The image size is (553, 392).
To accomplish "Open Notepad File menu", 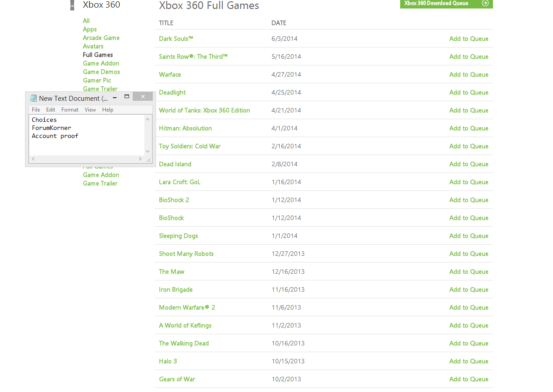I will pyautogui.click(x=36, y=110).
